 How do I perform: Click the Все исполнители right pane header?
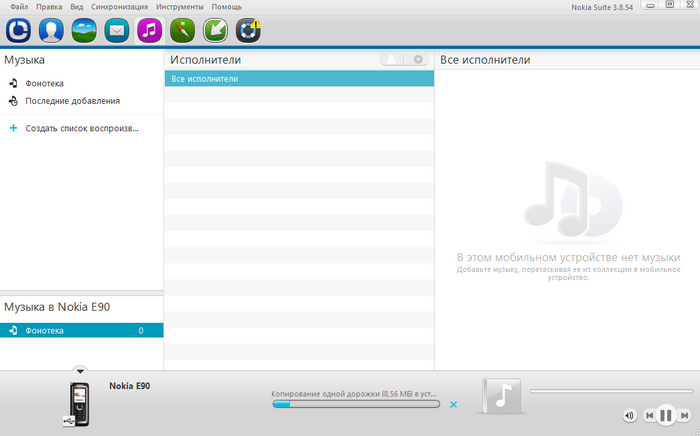[x=485, y=60]
